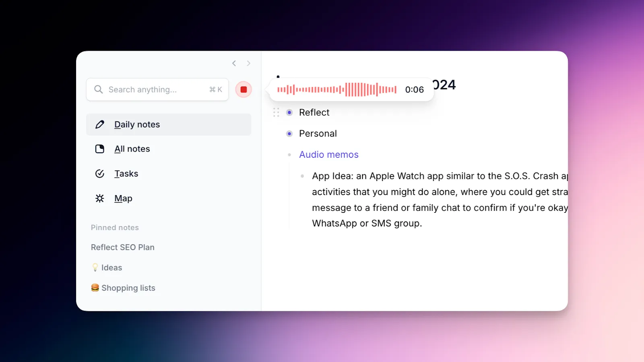
Task: Click the Tasks checkmark icon
Action: pyautogui.click(x=99, y=173)
